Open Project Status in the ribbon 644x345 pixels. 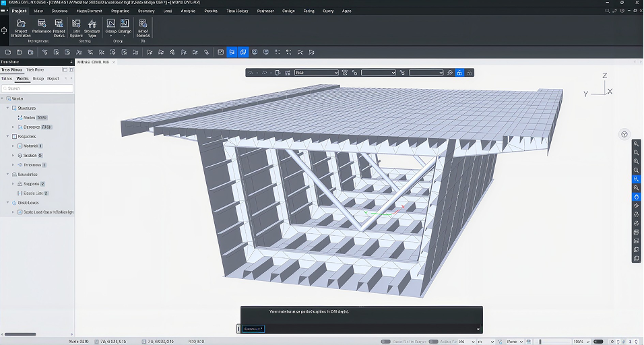click(x=59, y=28)
